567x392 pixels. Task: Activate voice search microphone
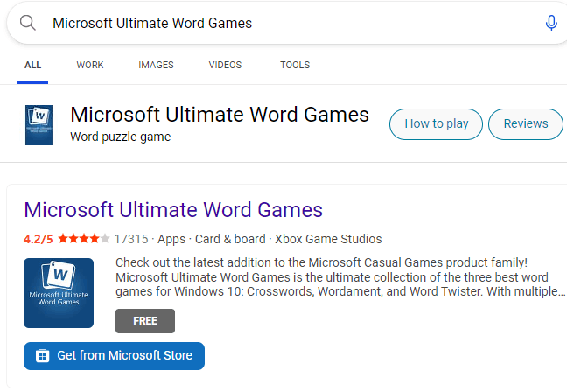tap(551, 24)
